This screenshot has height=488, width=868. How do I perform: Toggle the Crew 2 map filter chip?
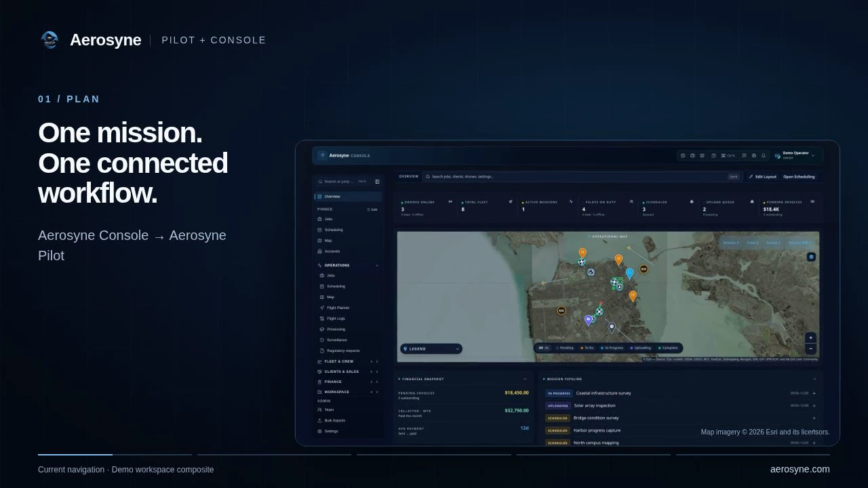pos(753,243)
